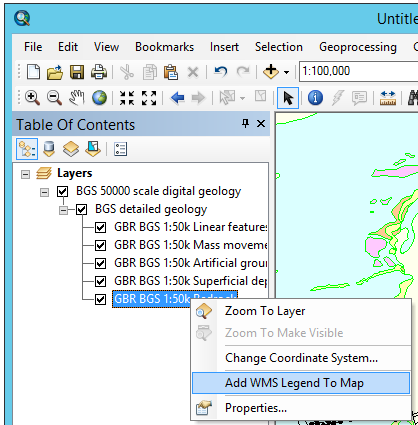Viewport: 418px width, 425px height.
Task: Click the Fixed Zoom In icon
Action: tap(127, 98)
